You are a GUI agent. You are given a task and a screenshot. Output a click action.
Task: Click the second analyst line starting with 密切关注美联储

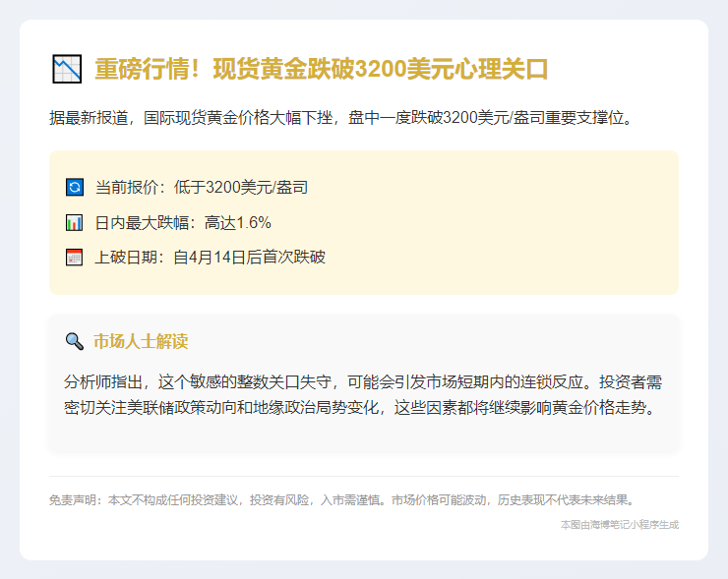click(359, 407)
